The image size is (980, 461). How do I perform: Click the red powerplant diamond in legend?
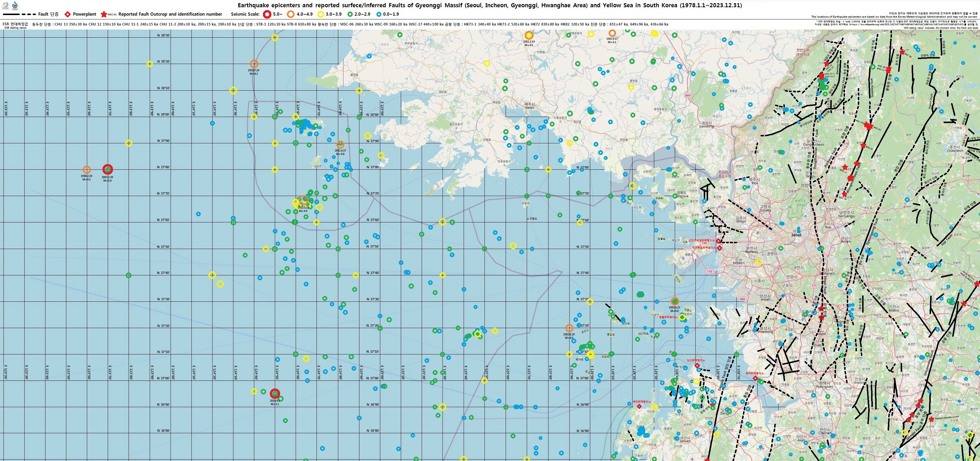67,14
